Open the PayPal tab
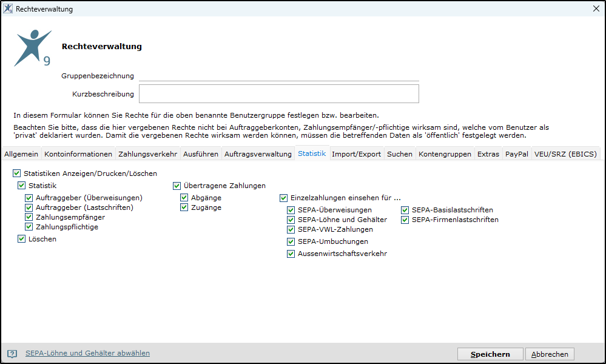The height and width of the screenshot is (364, 606). (516, 154)
